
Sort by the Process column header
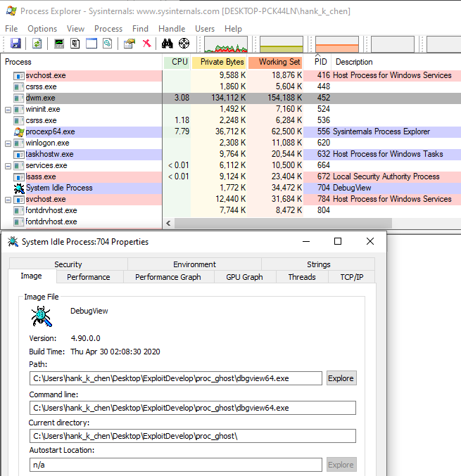pyautogui.click(x=82, y=62)
